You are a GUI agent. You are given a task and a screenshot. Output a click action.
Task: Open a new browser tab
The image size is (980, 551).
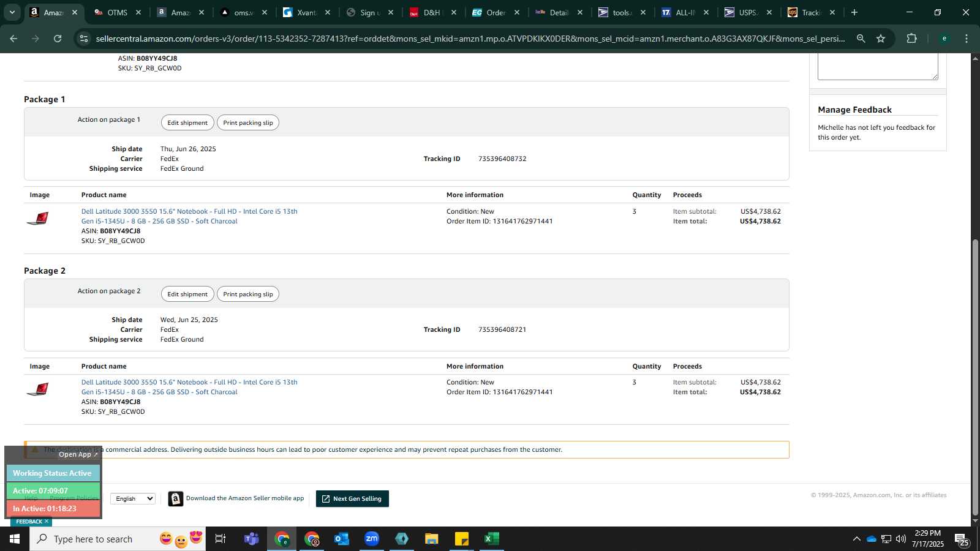click(x=854, y=12)
